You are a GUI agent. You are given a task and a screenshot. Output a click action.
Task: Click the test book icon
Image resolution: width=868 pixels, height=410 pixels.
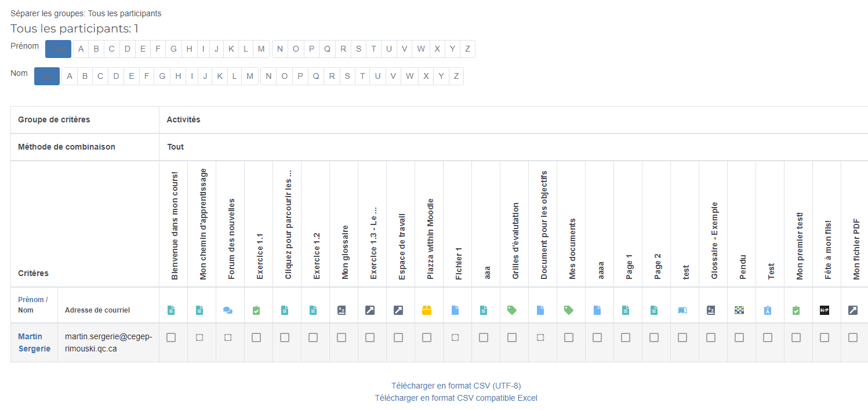coord(682,310)
